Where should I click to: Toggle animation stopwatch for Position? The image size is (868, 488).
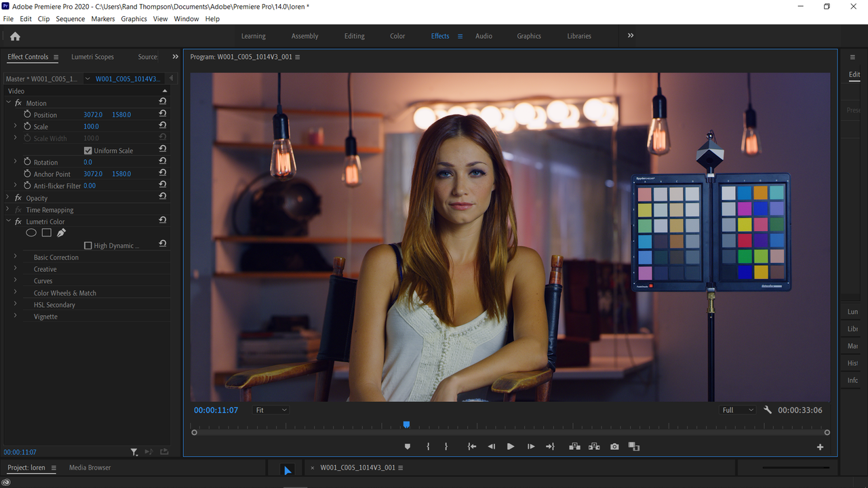[28, 115]
